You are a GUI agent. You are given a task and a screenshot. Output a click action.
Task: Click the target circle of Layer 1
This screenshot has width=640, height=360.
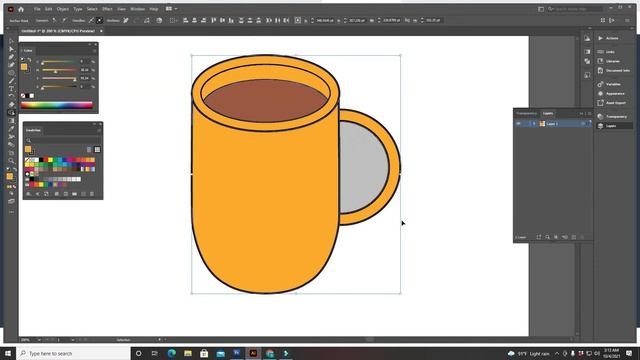pos(583,124)
